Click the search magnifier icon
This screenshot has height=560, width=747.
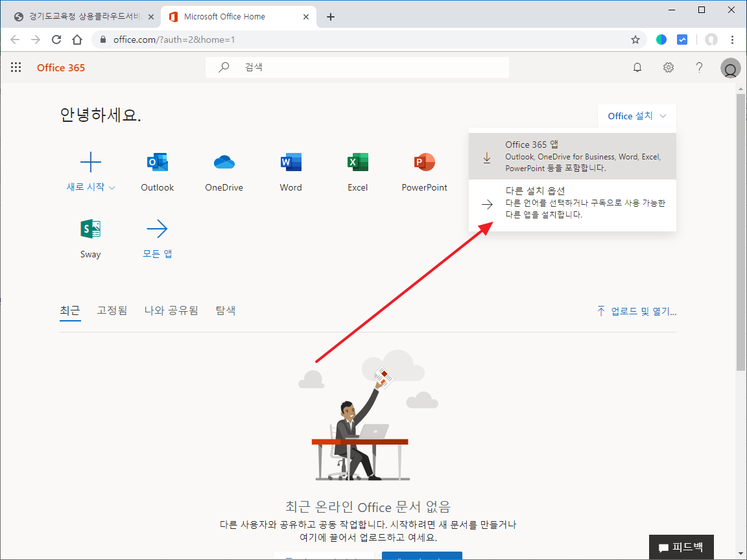click(224, 67)
